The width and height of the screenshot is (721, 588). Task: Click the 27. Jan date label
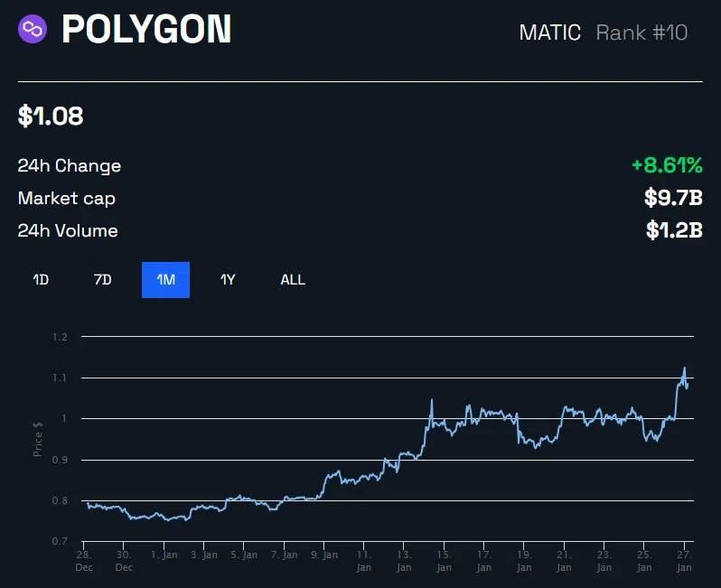click(x=684, y=561)
